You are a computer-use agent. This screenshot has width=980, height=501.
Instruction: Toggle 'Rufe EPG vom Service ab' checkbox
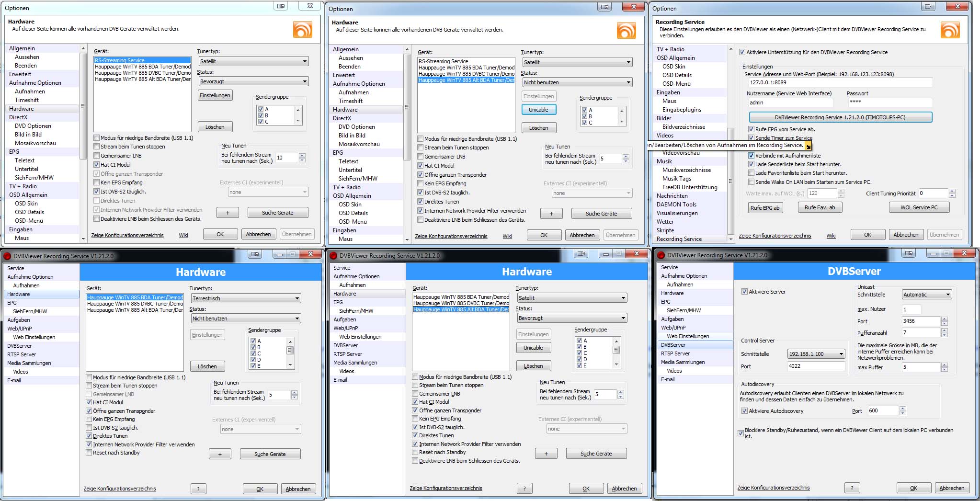751,129
